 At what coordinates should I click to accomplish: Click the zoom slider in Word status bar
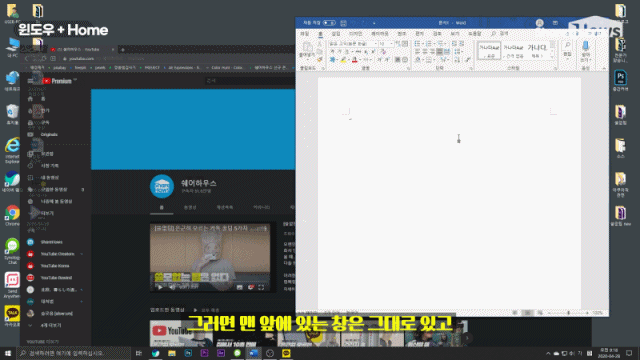[x=569, y=313]
